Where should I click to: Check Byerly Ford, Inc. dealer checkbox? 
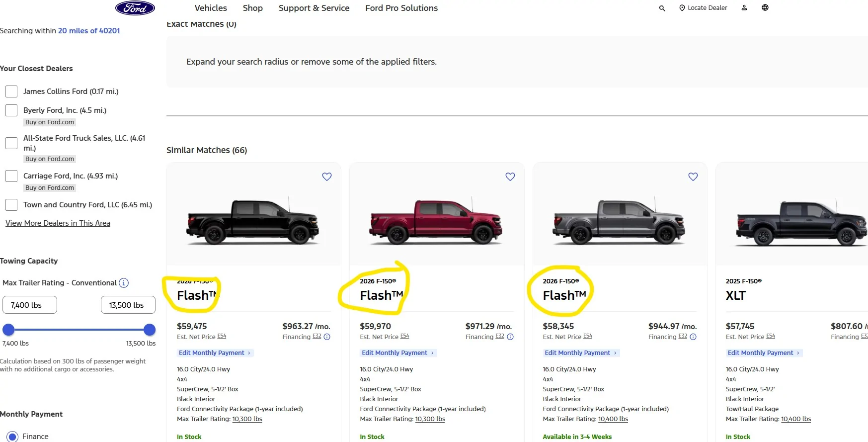11,110
